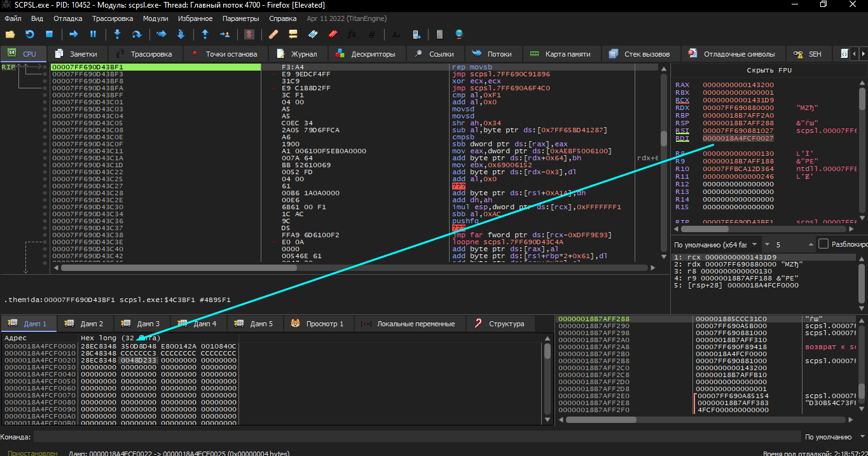Viewport: 868px width, 456px height.
Task: Switch to the Точки останова tab
Action: coord(224,54)
